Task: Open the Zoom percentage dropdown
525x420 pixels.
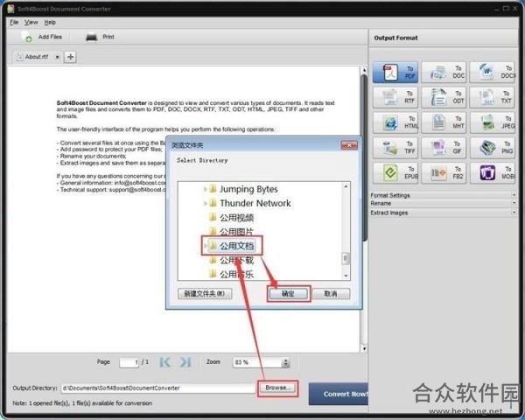Action: pos(285,362)
